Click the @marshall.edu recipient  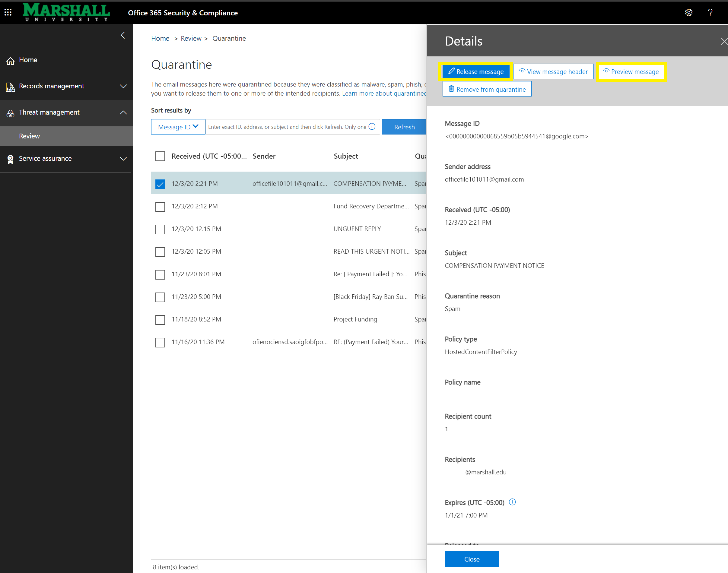click(486, 472)
